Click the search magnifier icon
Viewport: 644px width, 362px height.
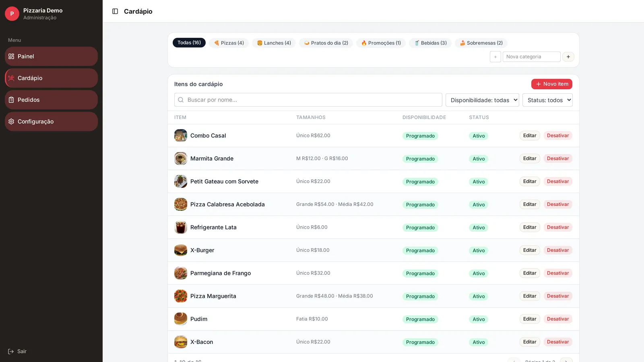(x=181, y=100)
